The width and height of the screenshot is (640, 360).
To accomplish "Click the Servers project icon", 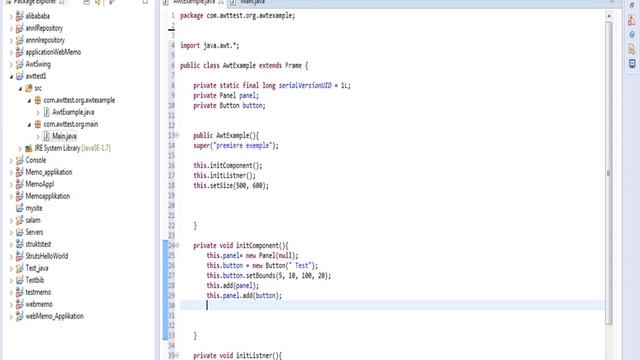I will [19, 232].
